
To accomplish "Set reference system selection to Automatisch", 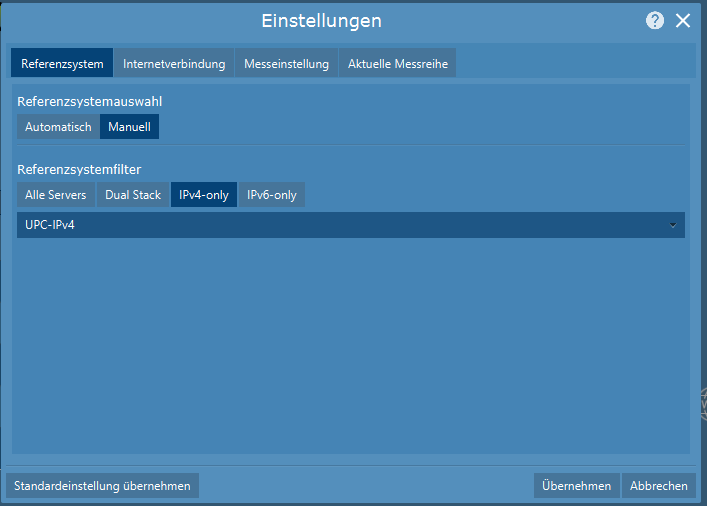I will coord(58,127).
